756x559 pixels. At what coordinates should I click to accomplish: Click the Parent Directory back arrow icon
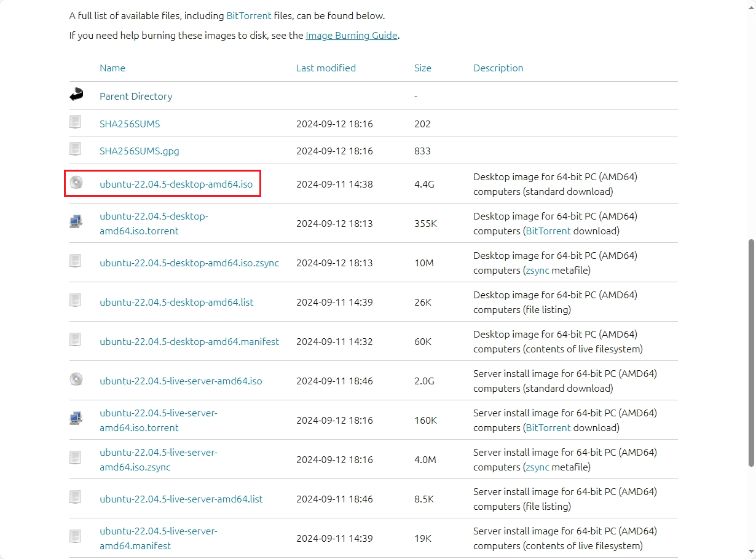(x=76, y=95)
